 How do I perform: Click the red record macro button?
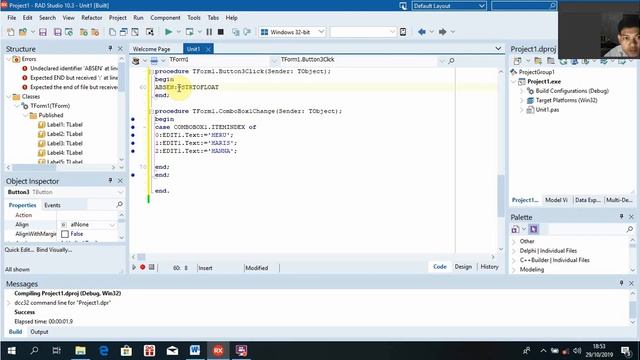[142, 267]
